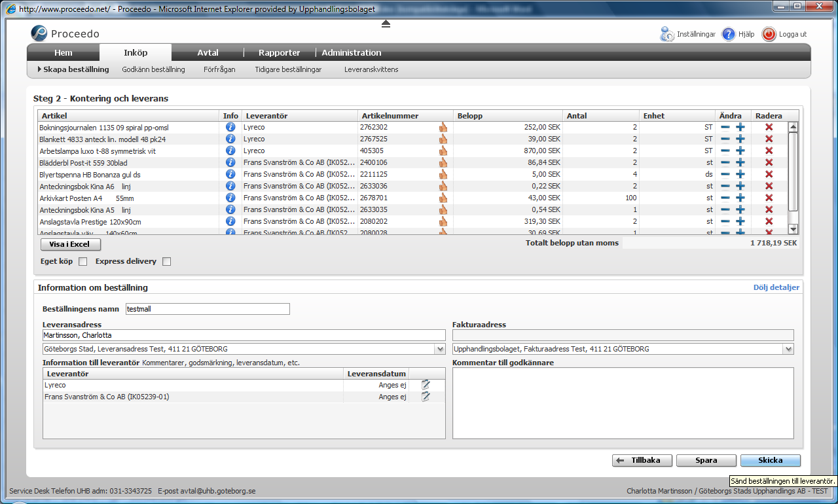Open Tidigare beställningar submenu
The image size is (838, 504).
point(288,69)
